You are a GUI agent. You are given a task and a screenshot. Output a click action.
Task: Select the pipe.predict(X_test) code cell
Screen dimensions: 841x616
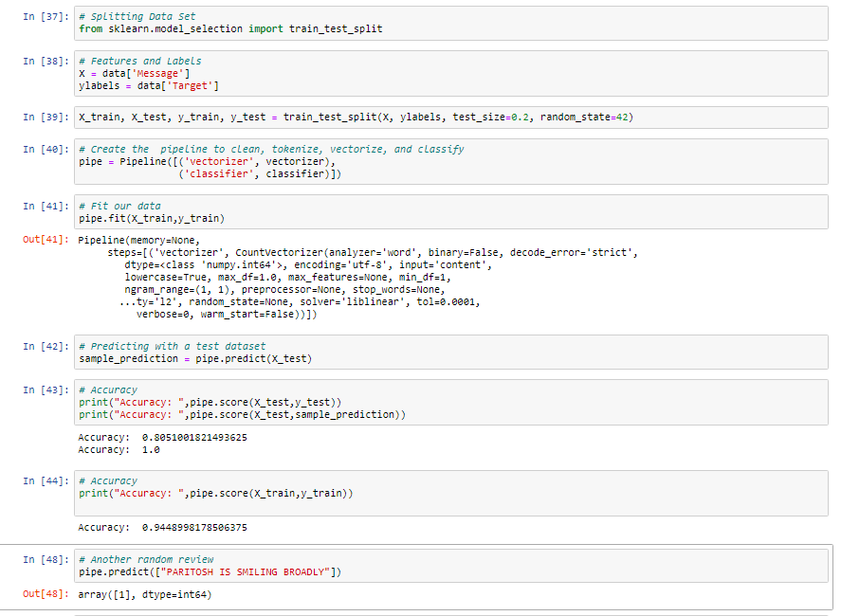451,353
